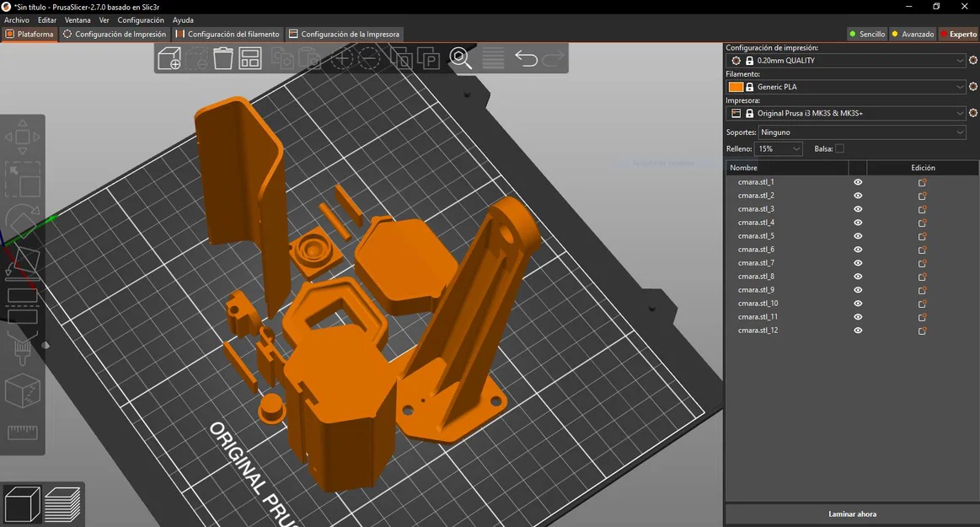
Task: Click the Undo arrow icon
Action: click(x=526, y=58)
